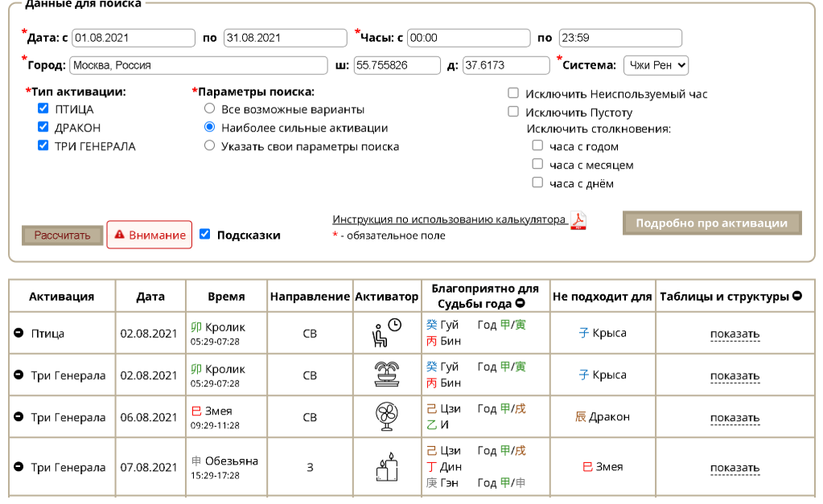The width and height of the screenshot is (823, 504).
Task: Toggle the Подсказки checkbox
Action: click(x=205, y=235)
